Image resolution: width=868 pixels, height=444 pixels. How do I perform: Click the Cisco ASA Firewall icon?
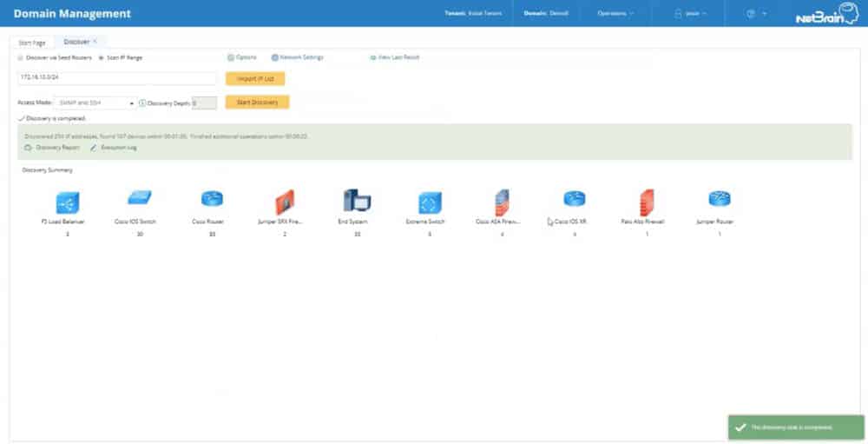502,202
